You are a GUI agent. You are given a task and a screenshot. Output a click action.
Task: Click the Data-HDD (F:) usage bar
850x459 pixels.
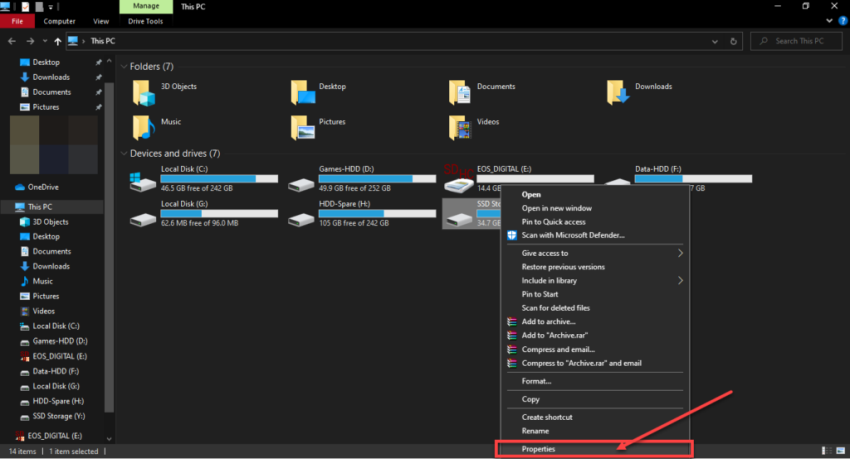coord(693,179)
